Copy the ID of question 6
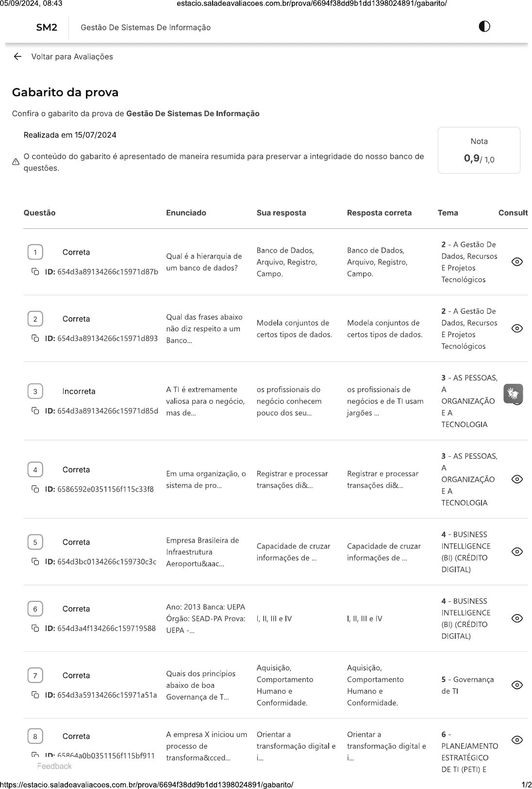Image resolution: width=532 pixels, height=789 pixels. [35, 628]
